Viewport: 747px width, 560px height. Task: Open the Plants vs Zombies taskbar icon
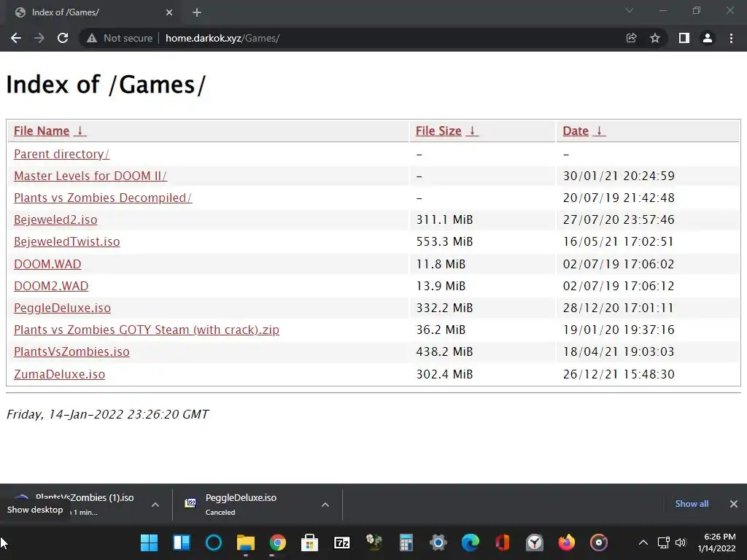[x=374, y=542]
